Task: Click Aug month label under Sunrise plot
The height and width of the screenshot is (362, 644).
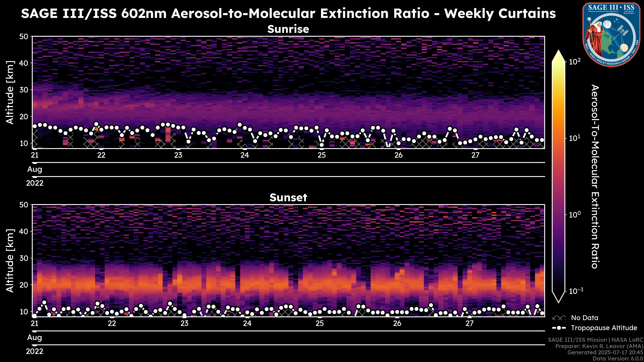Action: (x=35, y=169)
